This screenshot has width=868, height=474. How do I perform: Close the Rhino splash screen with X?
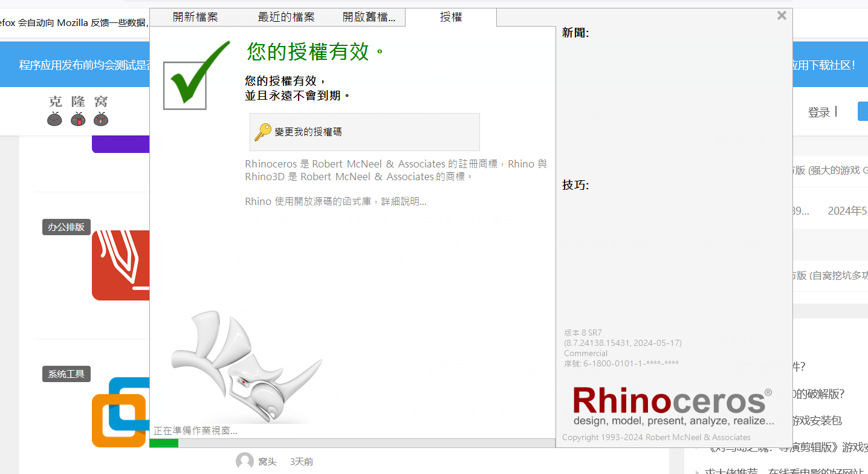coord(782,16)
